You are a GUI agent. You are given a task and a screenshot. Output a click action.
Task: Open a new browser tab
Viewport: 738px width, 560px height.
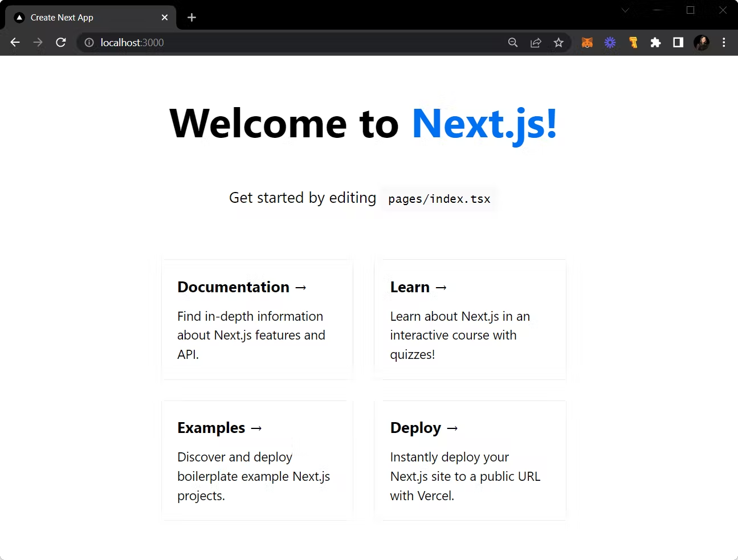[191, 18]
